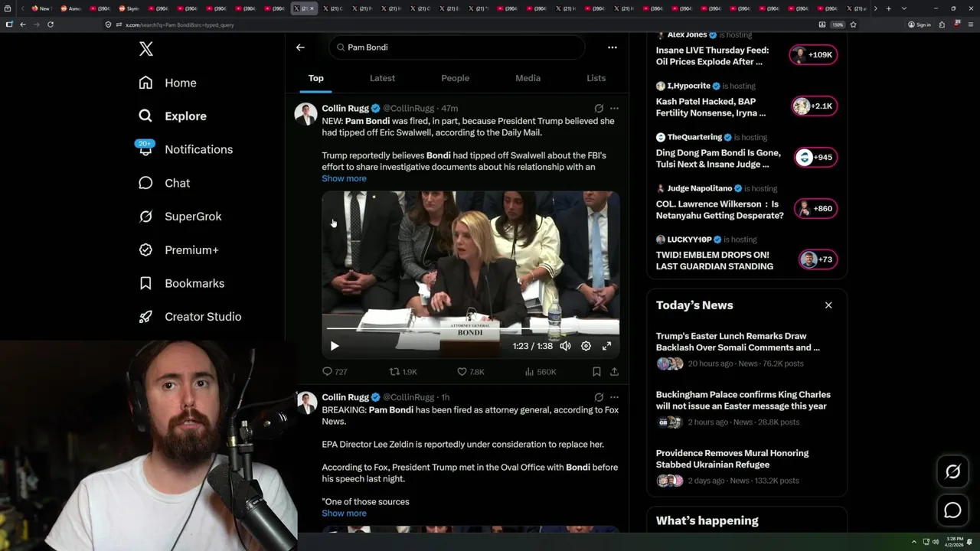Switch to the Lists tab
The image size is (980, 551).
coord(596,78)
